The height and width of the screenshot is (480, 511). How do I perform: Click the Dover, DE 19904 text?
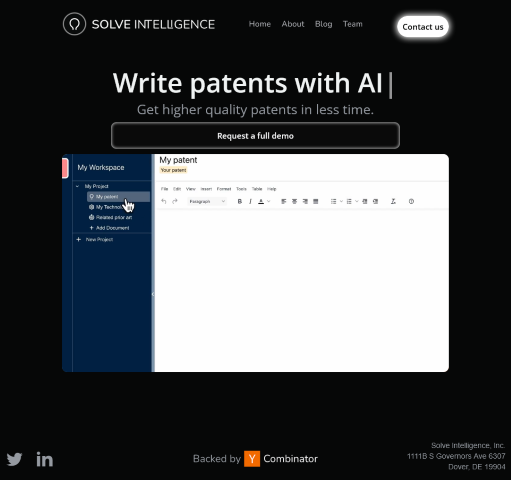point(477,467)
